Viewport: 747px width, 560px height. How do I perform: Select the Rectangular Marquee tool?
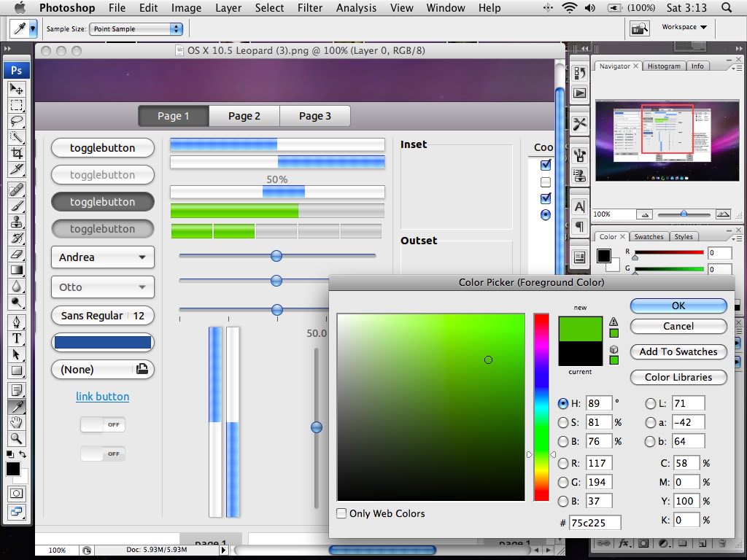[x=17, y=105]
